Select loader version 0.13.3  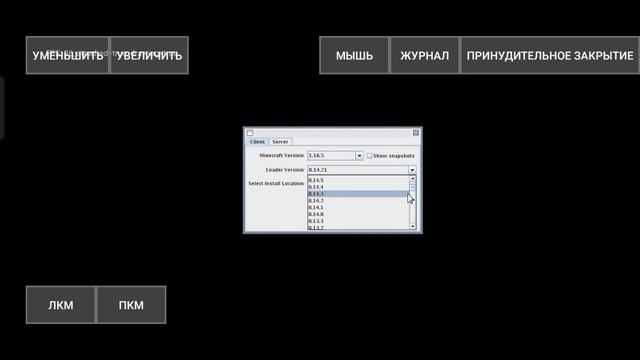pos(358,221)
